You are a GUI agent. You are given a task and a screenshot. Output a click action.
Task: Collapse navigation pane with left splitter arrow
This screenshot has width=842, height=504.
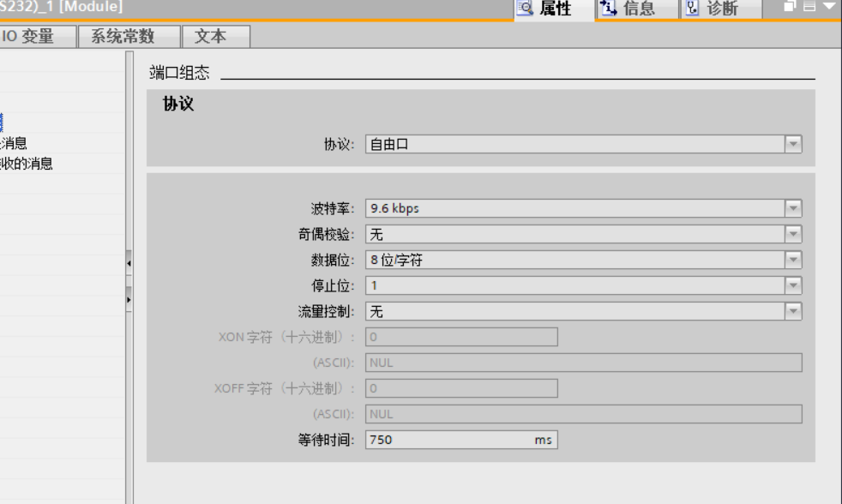click(128, 263)
